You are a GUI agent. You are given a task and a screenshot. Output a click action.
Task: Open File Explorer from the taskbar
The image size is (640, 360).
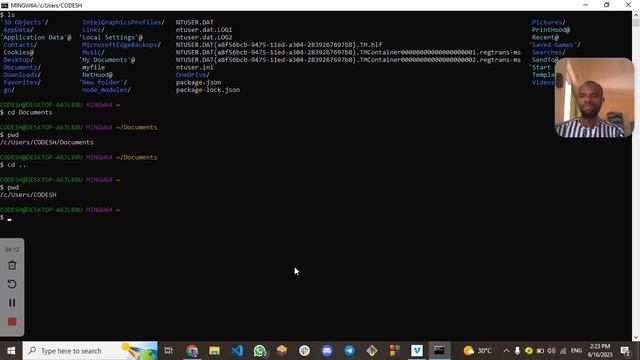[215, 351]
